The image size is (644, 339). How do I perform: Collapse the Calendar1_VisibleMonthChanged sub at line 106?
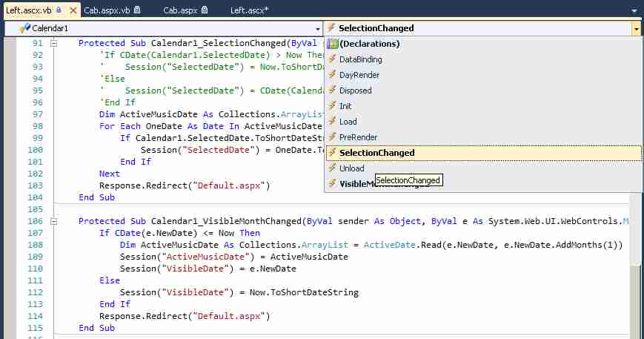pos(54,222)
